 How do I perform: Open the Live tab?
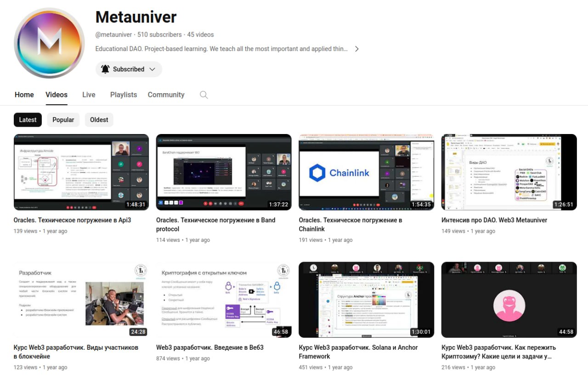[x=89, y=95]
